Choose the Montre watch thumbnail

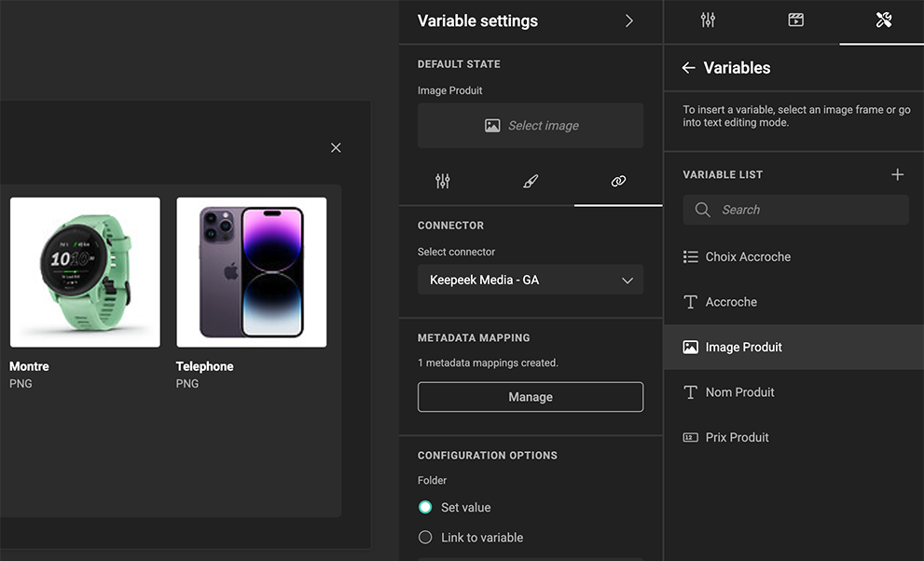tap(85, 272)
